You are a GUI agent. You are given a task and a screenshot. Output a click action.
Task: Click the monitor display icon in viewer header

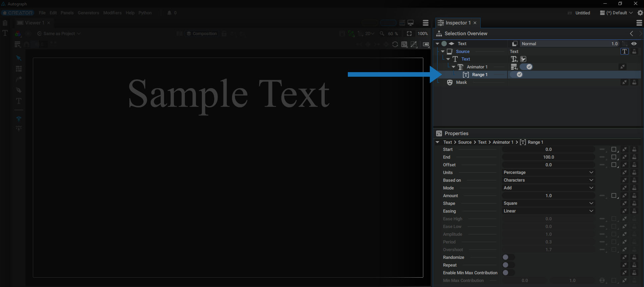(411, 23)
